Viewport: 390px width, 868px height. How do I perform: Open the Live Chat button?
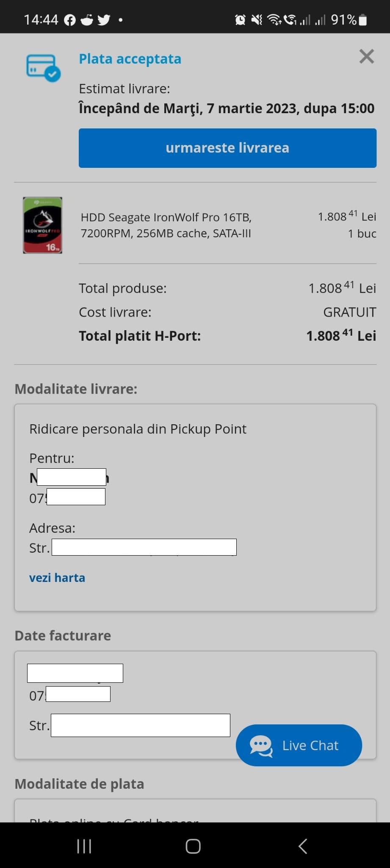[x=299, y=745]
